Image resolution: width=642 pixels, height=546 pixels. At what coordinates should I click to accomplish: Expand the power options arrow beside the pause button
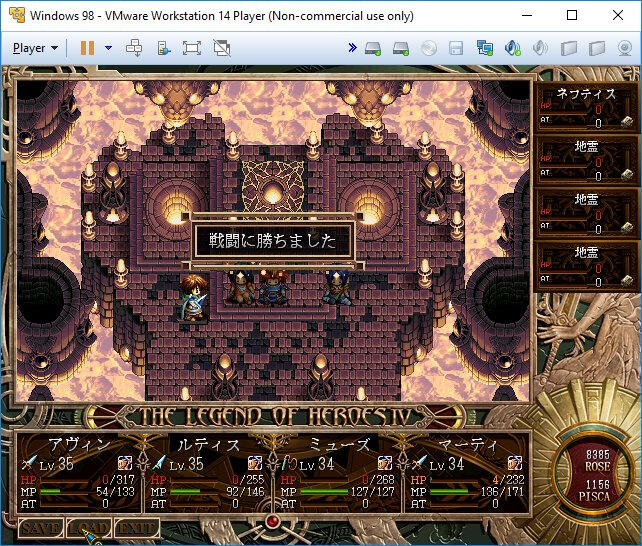(x=108, y=47)
